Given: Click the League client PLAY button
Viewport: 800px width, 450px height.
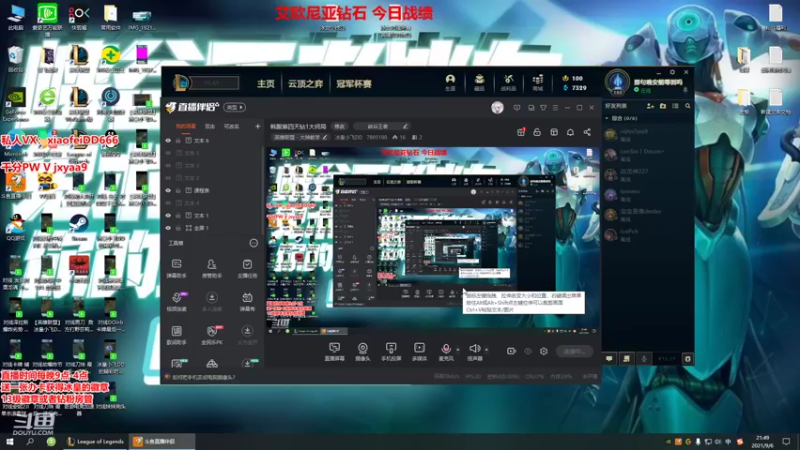Looking at the screenshot, I should (x=213, y=83).
